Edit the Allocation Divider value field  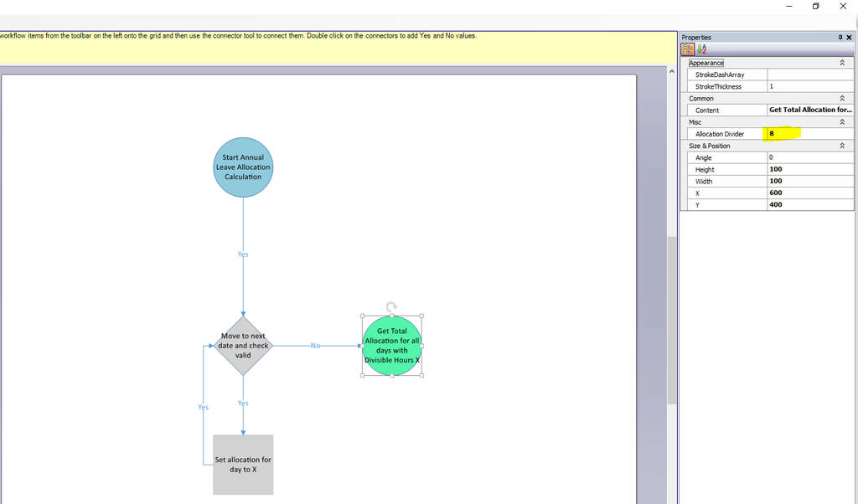(x=809, y=134)
